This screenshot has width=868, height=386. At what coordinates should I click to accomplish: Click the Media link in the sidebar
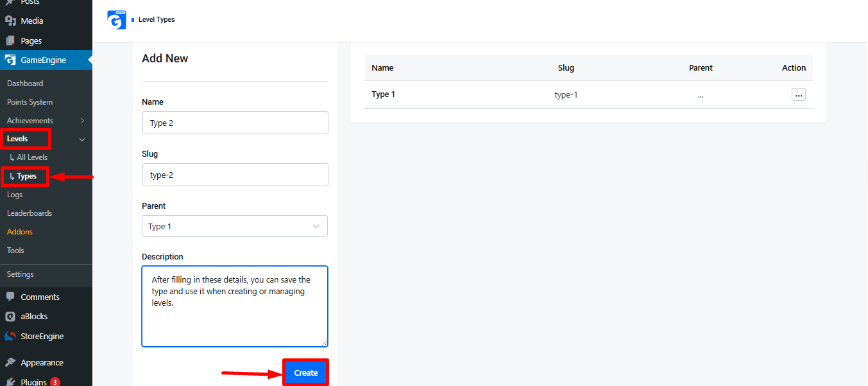point(32,21)
